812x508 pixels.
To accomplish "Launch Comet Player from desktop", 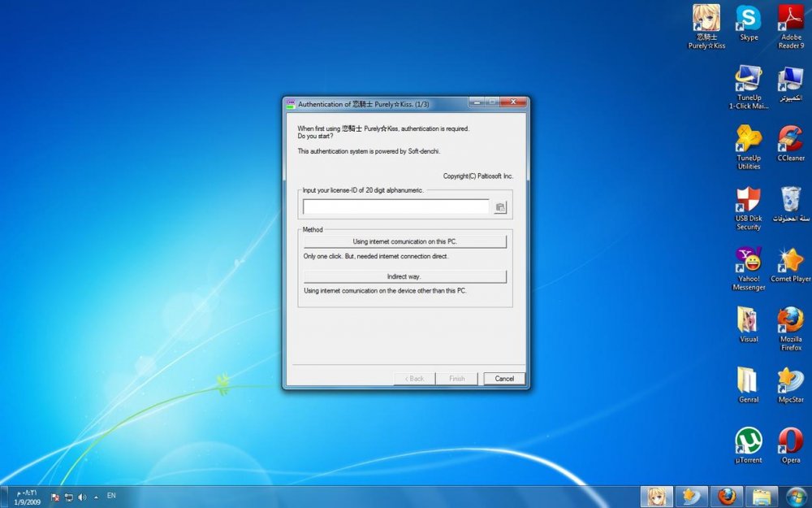I will [790, 260].
